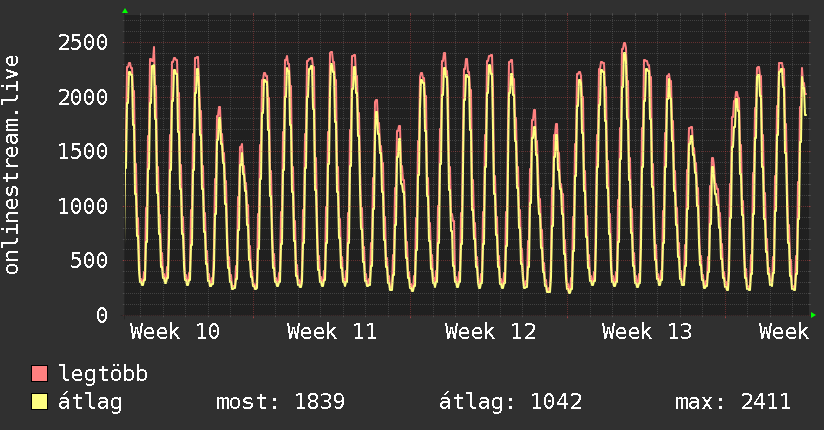Click the 2500 y-axis value
This screenshot has width=824, height=430.
[x=83, y=42]
